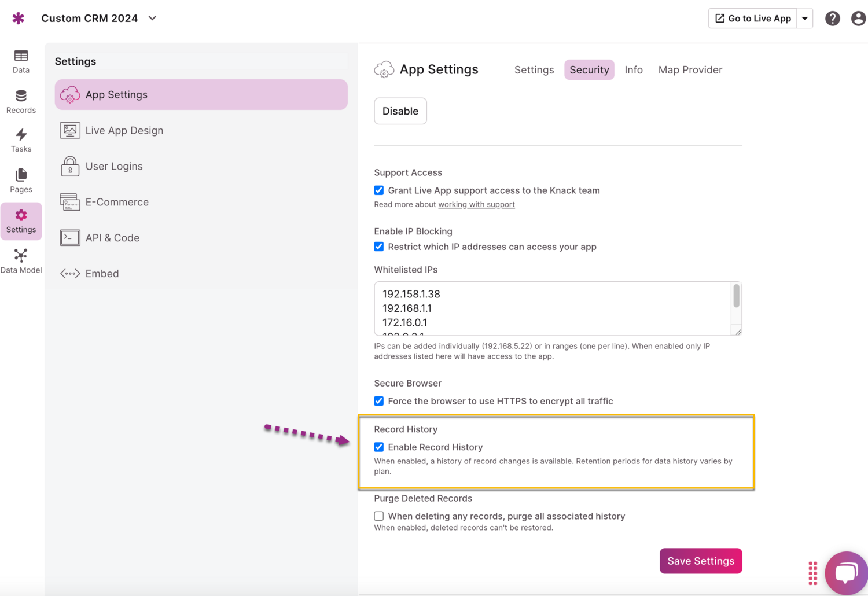Screen dimensions: 868x596
Task: Open the working with support link
Action: click(x=476, y=204)
